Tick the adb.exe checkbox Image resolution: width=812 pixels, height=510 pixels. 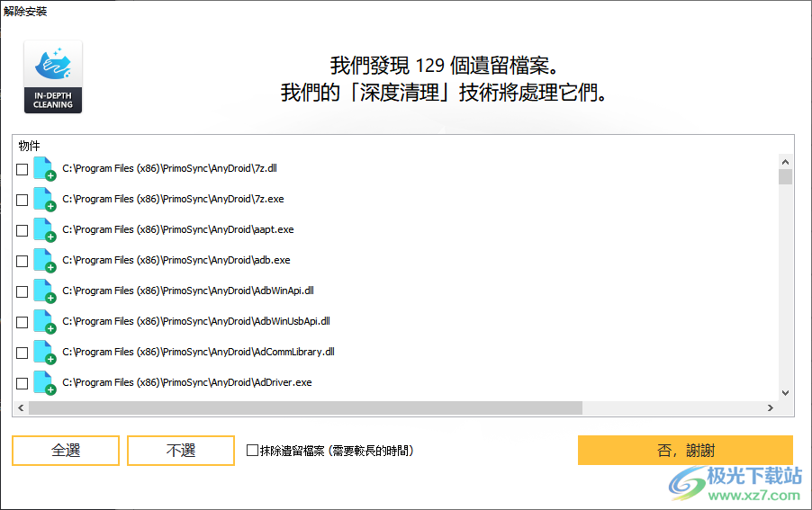click(x=23, y=261)
